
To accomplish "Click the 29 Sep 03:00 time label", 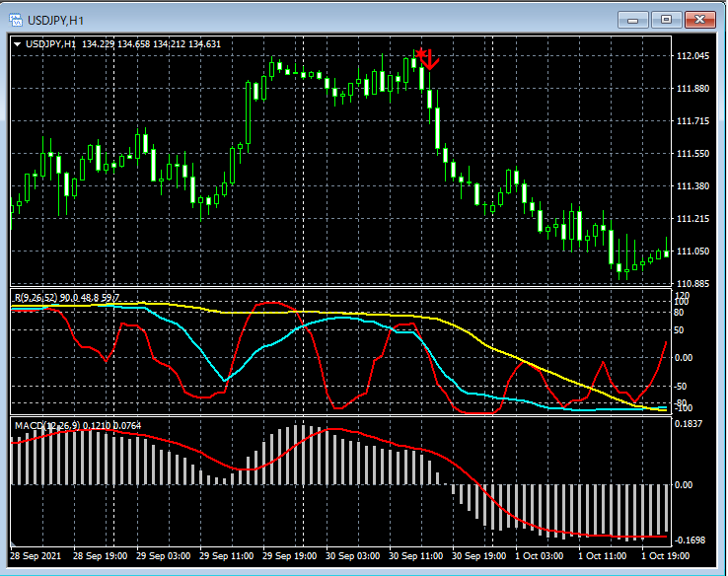I will [164, 556].
